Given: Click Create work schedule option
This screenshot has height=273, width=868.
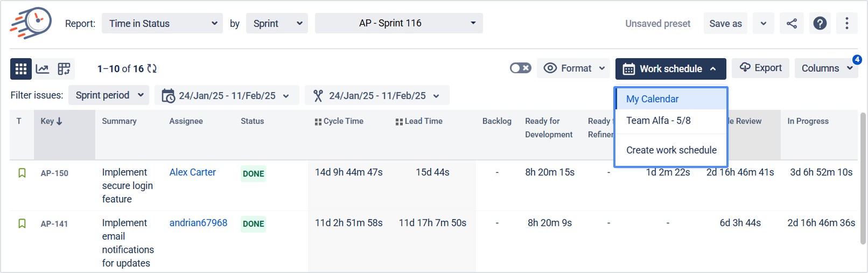Looking at the screenshot, I should [x=671, y=150].
